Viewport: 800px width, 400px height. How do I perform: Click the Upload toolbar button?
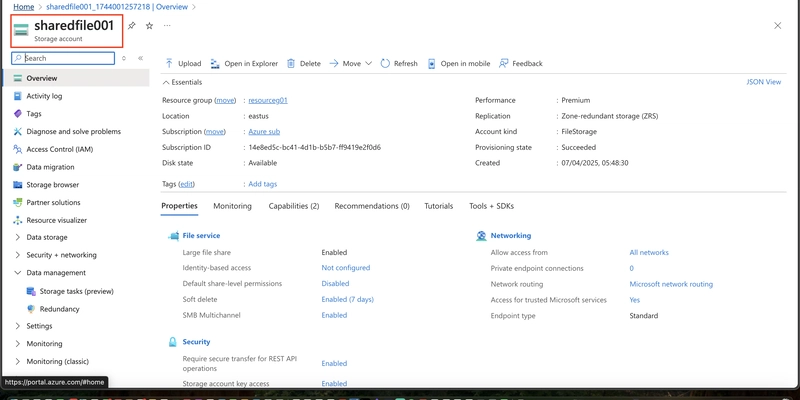[x=183, y=64]
